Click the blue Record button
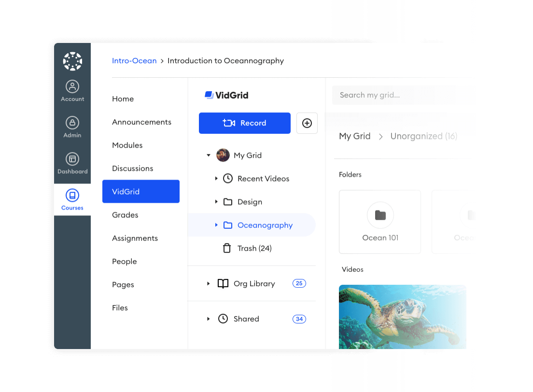This screenshot has width=533, height=392. tap(244, 123)
